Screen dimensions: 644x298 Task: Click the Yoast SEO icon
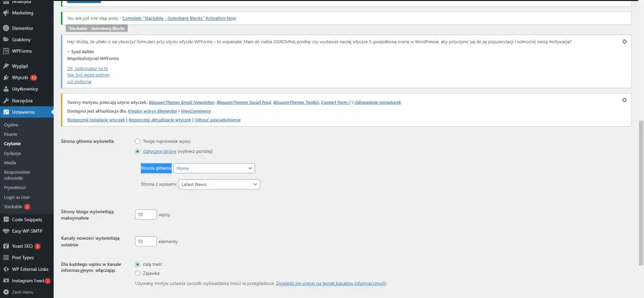tap(6, 246)
